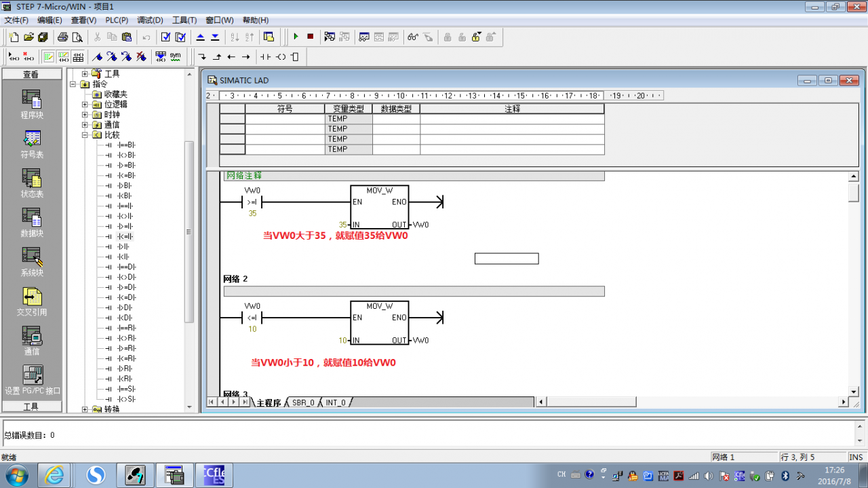The width and height of the screenshot is (868, 488).
Task: Open the 查看(V) menu
Action: [83, 20]
